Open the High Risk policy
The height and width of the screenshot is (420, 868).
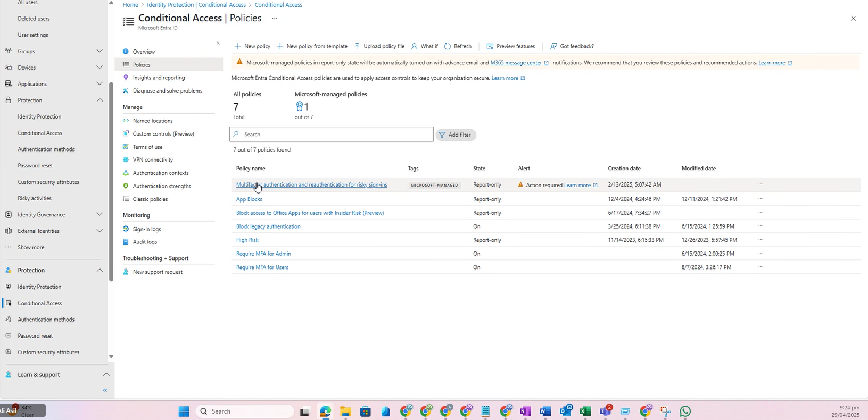(247, 240)
